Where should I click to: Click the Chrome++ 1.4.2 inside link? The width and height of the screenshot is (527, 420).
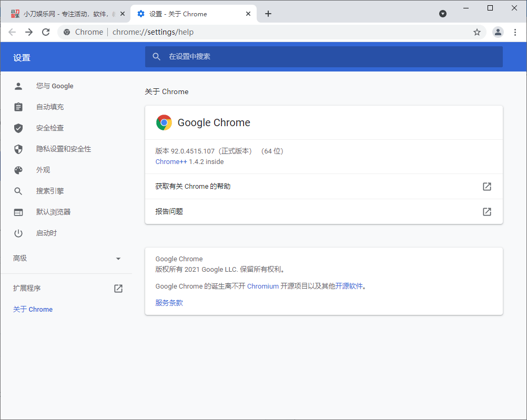click(189, 162)
